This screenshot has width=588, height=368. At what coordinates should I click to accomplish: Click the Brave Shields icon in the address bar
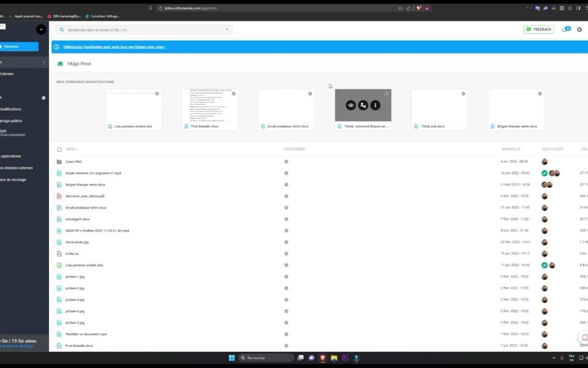pyautogui.click(x=419, y=8)
